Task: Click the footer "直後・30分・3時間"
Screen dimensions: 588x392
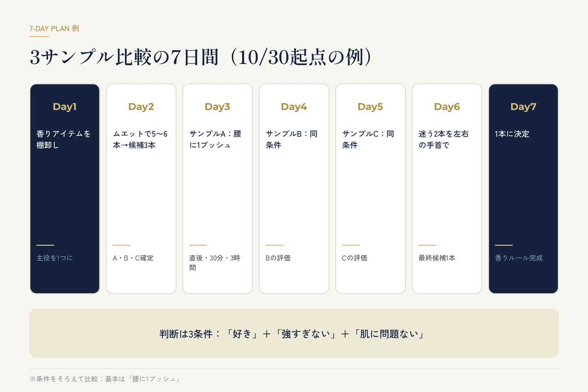Action: tap(215, 263)
